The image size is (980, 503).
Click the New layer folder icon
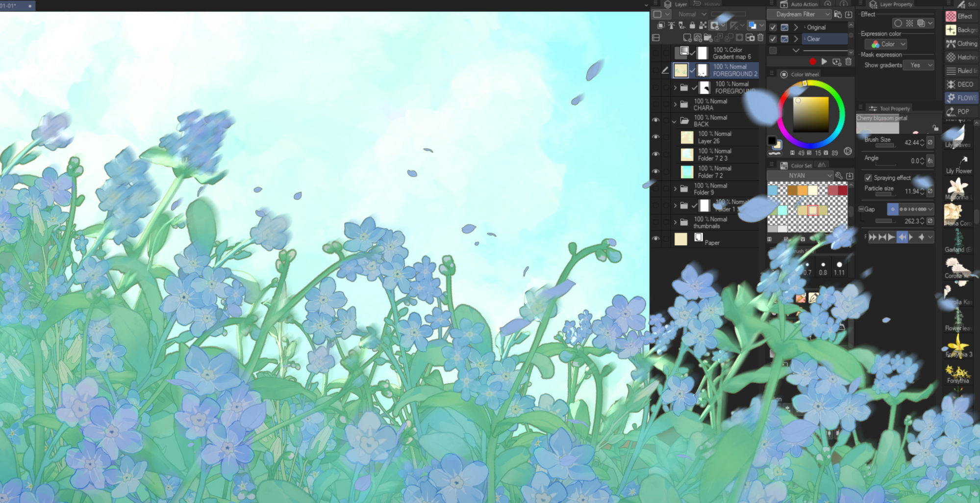[707, 38]
